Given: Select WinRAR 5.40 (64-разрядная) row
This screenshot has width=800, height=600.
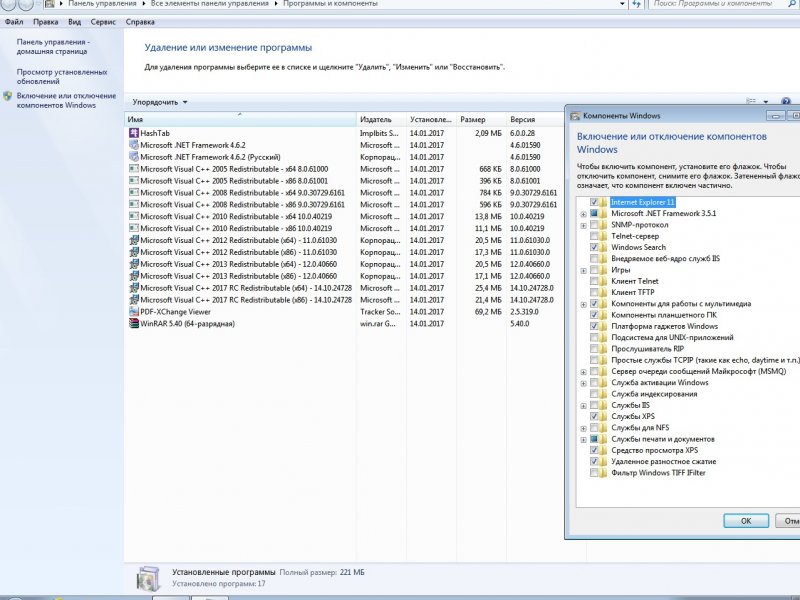Looking at the screenshot, I should pos(344,323).
